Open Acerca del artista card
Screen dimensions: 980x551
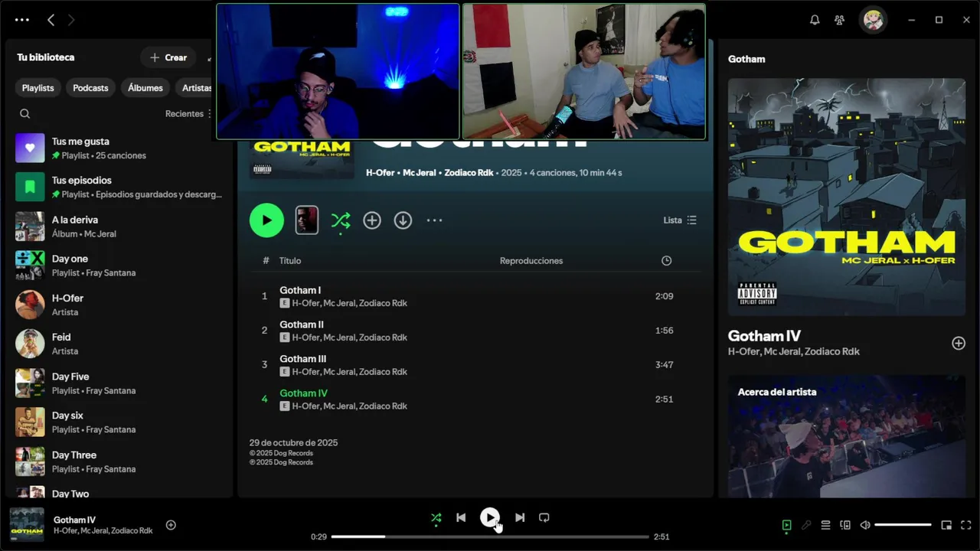(x=847, y=436)
